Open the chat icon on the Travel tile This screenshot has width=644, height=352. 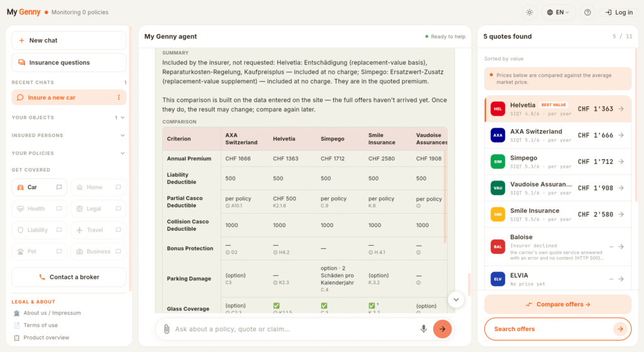pyautogui.click(x=118, y=230)
